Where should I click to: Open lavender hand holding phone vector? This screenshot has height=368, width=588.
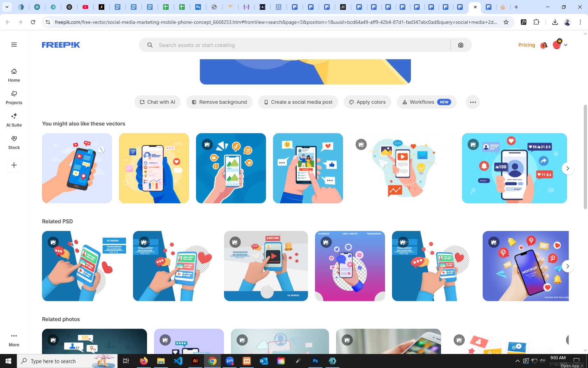pos(77,168)
